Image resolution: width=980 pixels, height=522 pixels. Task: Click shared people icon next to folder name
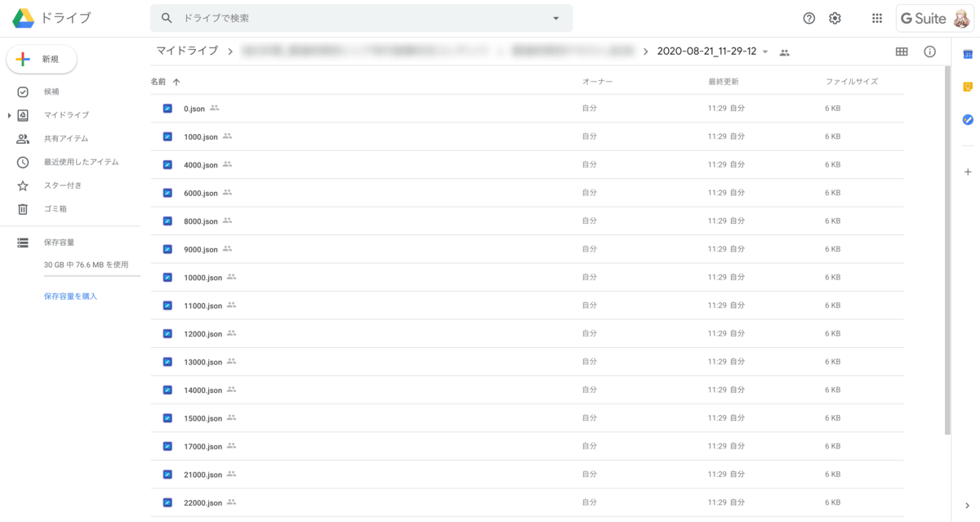click(785, 51)
